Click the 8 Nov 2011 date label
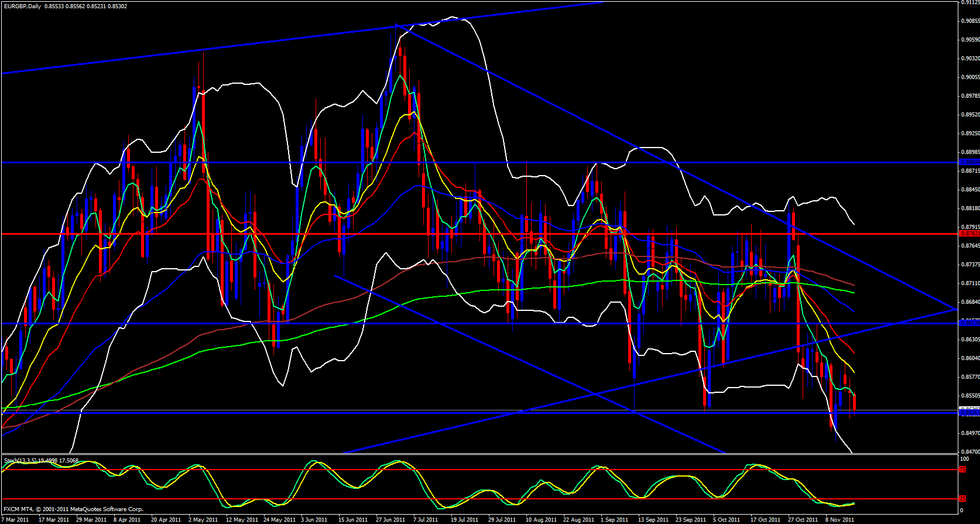The height and width of the screenshot is (524, 980). point(839,519)
